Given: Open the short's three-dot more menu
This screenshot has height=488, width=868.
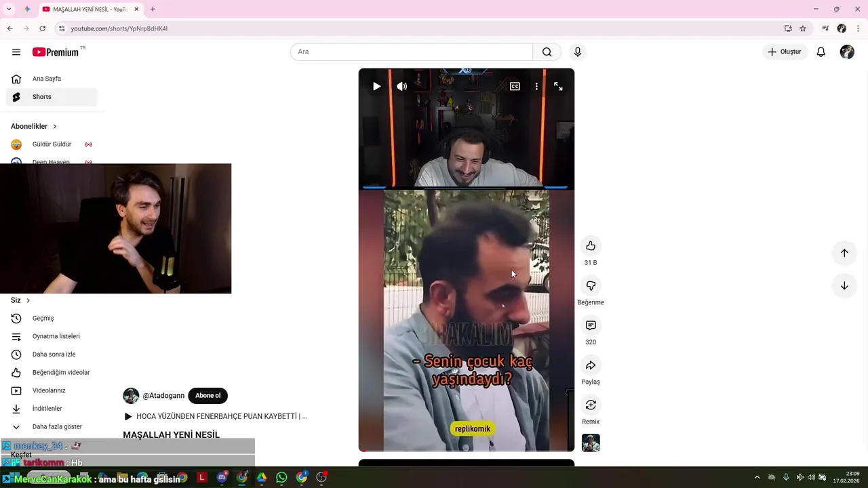Looking at the screenshot, I should 536,86.
